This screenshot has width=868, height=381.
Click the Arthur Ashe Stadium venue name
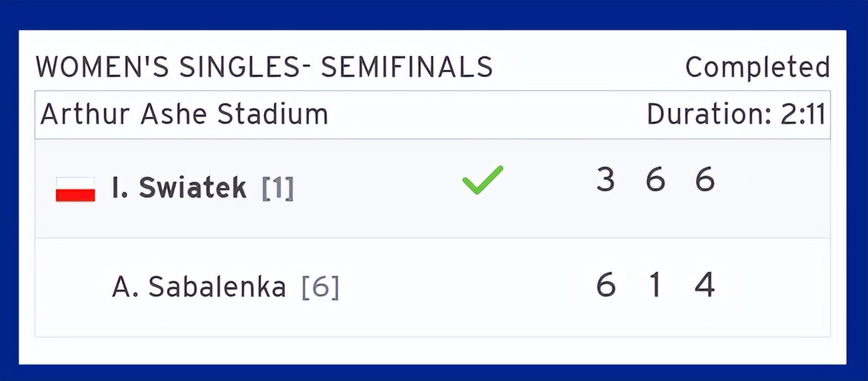click(184, 115)
